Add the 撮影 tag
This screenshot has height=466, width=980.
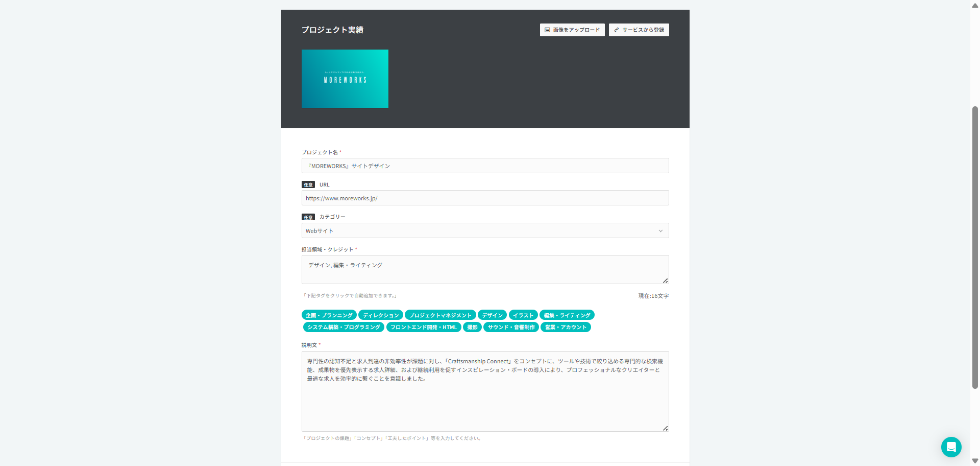(x=472, y=327)
